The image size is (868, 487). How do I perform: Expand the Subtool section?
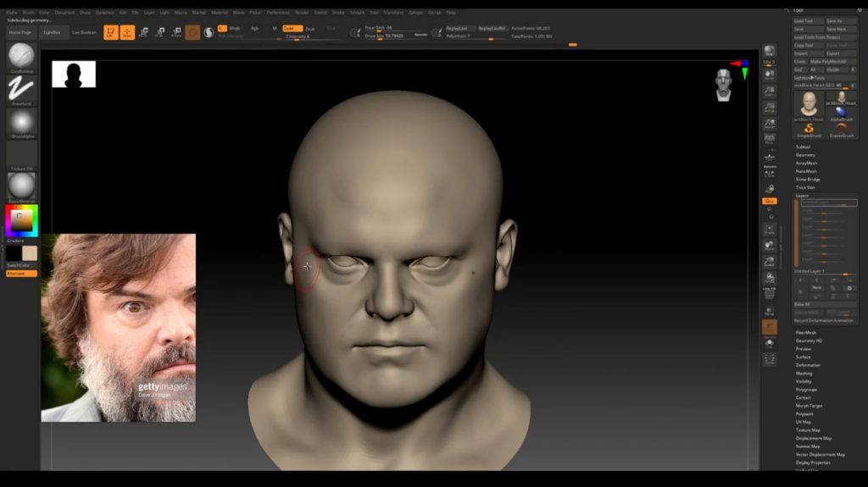803,147
